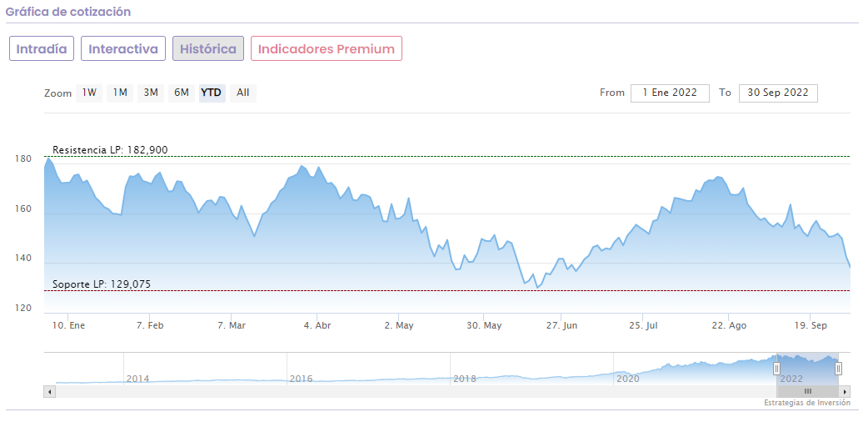The height and width of the screenshot is (422, 868).
Task: Show All historical data zoom
Action: pyautogui.click(x=242, y=93)
